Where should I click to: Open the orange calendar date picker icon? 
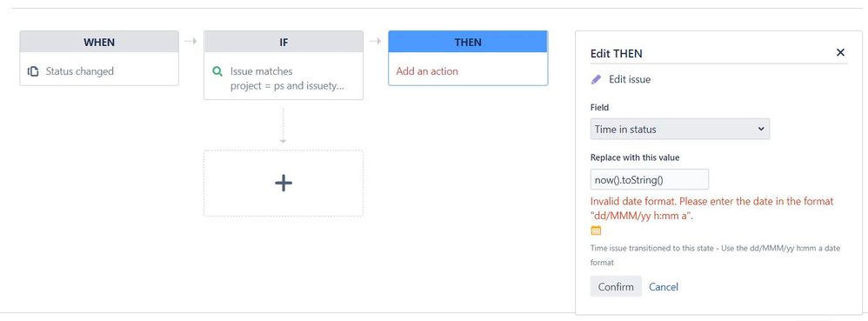[596, 231]
